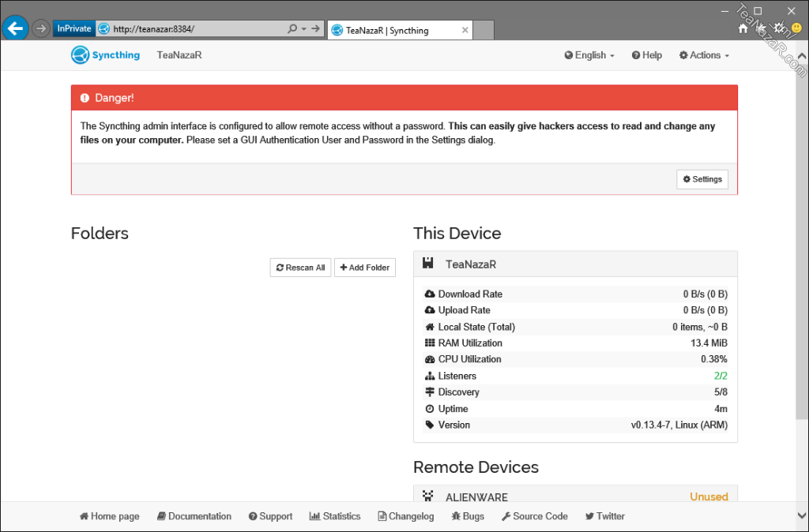Click the Listeners value 2/2
809x532 pixels.
click(x=721, y=376)
